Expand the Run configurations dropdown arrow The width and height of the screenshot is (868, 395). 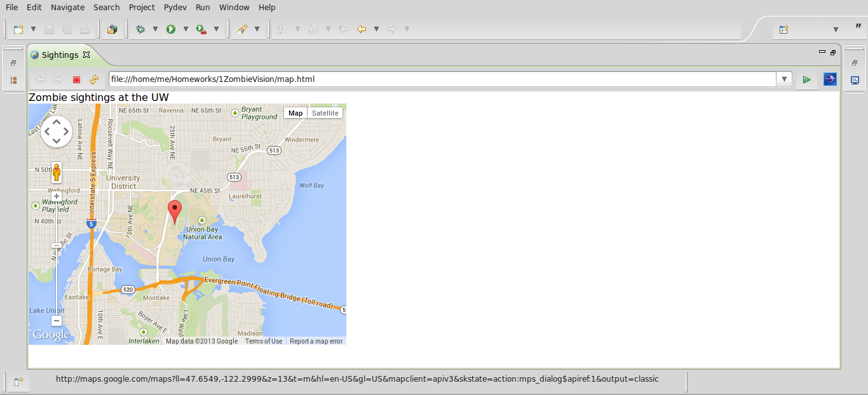(186, 29)
